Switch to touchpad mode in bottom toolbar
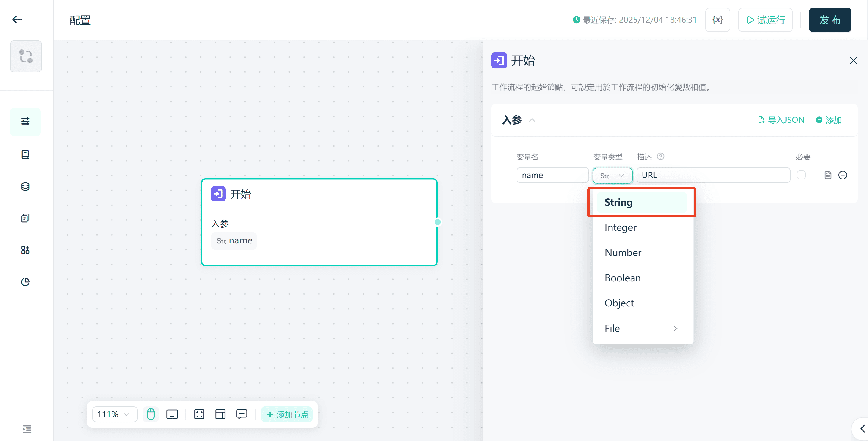The height and width of the screenshot is (441, 868). [172, 414]
